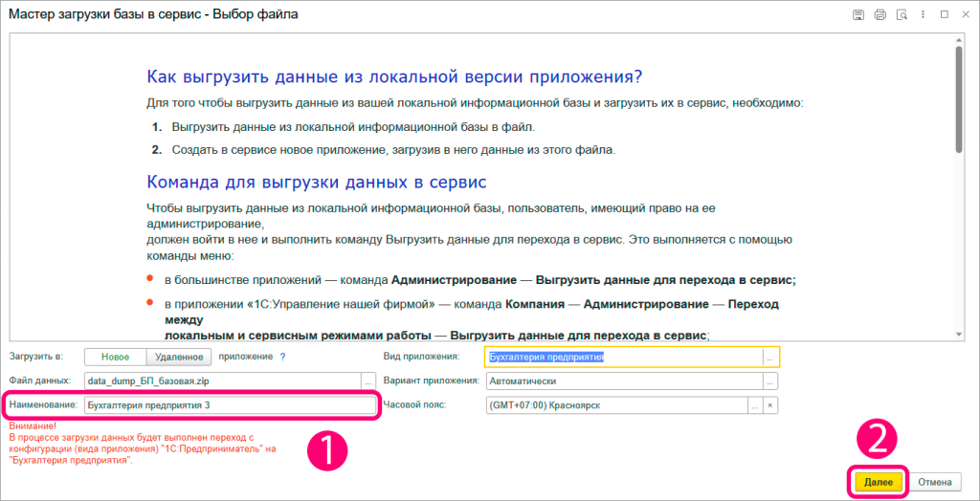The height and width of the screenshot is (501, 980).
Task: Open 'Вариант приложения' selection via ellipsis button
Action: pyautogui.click(x=770, y=381)
